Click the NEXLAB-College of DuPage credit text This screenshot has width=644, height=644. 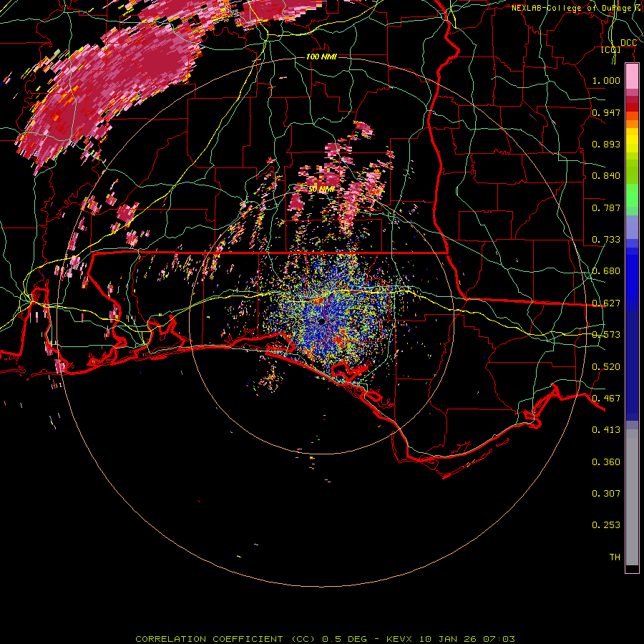pyautogui.click(x=575, y=8)
